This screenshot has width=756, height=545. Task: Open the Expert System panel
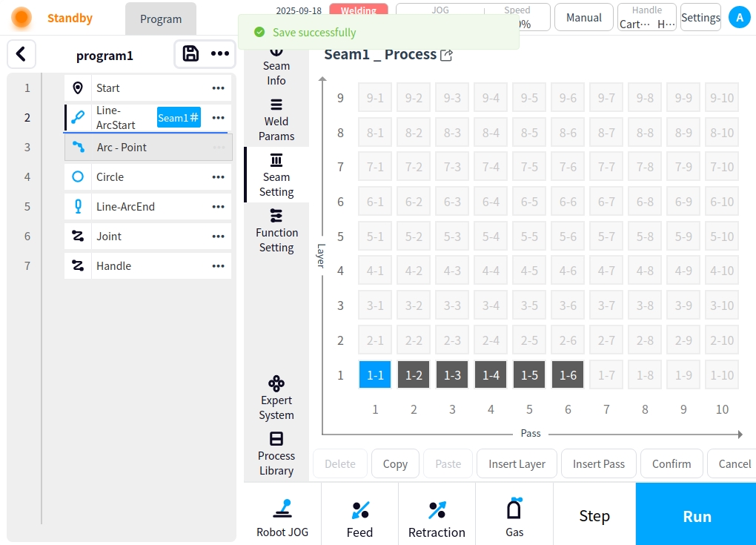click(276, 398)
